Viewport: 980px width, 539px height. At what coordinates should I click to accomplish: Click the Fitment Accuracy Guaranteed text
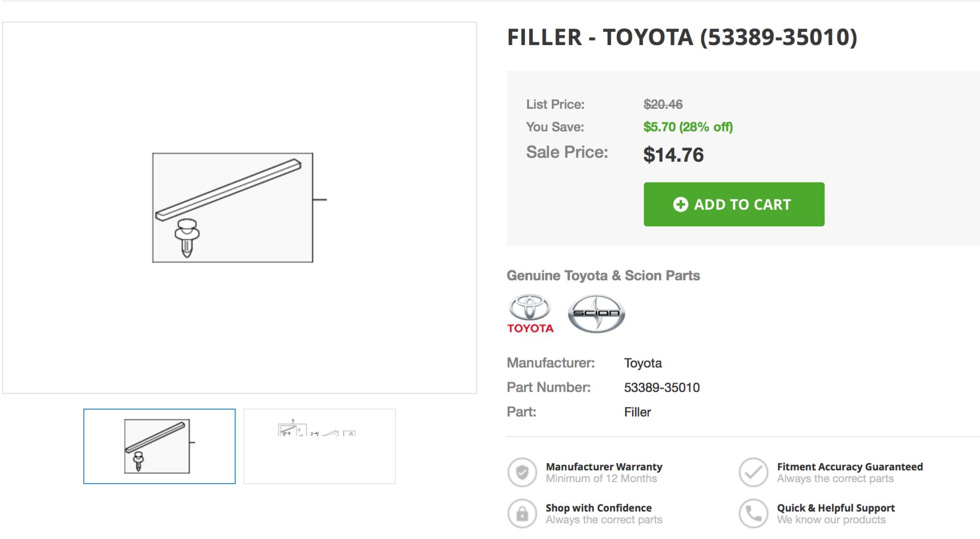coord(850,466)
